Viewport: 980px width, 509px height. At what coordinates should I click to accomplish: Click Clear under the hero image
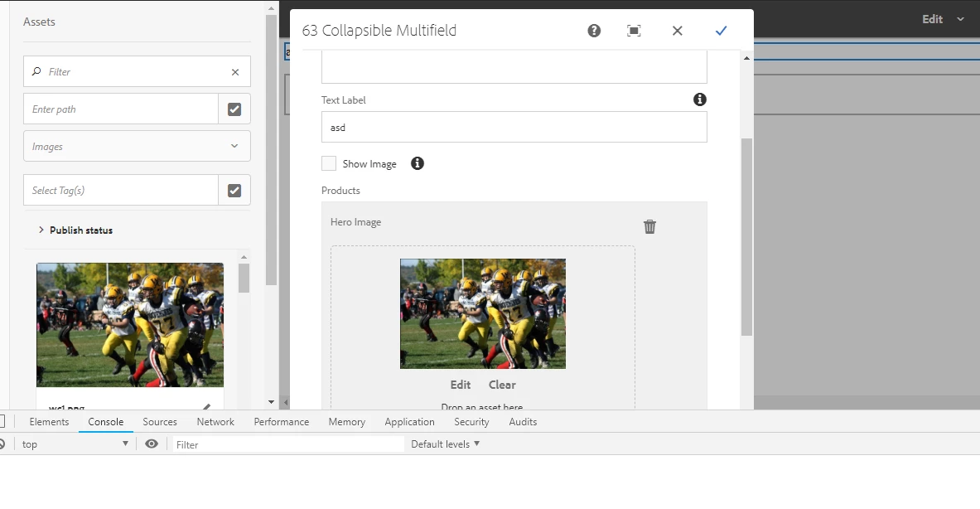coord(502,385)
